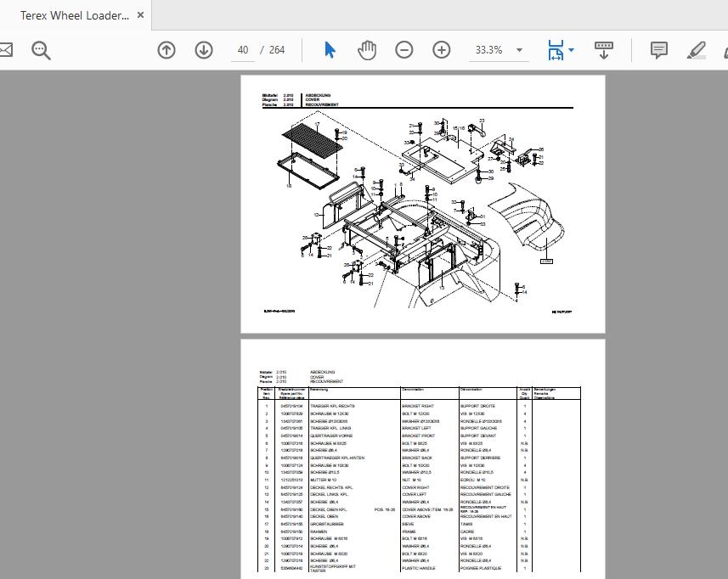This screenshot has width=728, height=579.
Task: Activate the Highlight text pen tool
Action: (697, 50)
